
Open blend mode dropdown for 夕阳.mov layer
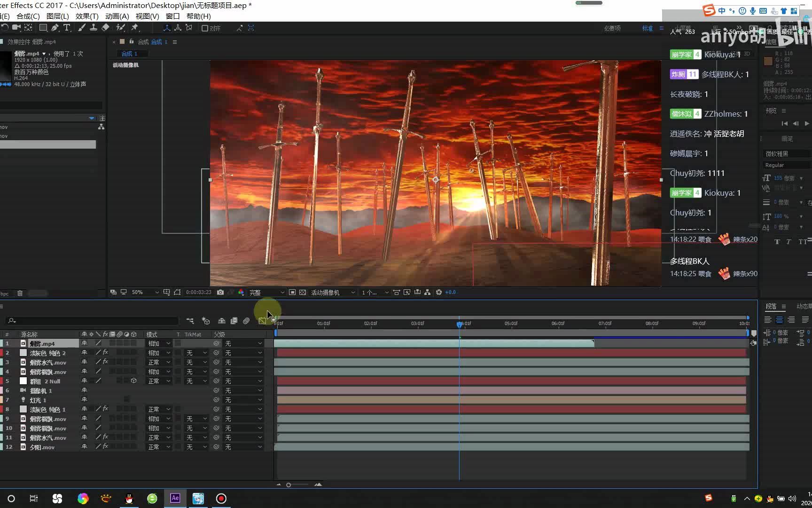coord(159,447)
